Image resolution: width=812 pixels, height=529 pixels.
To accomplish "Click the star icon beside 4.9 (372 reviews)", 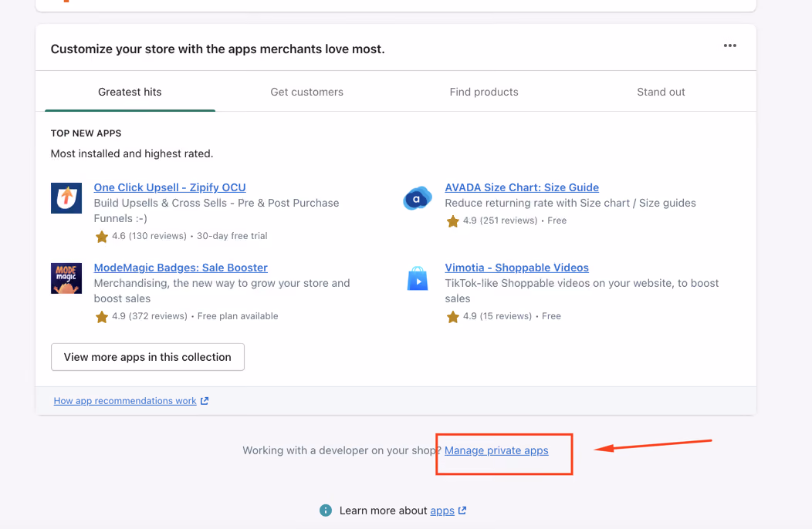I will click(102, 317).
